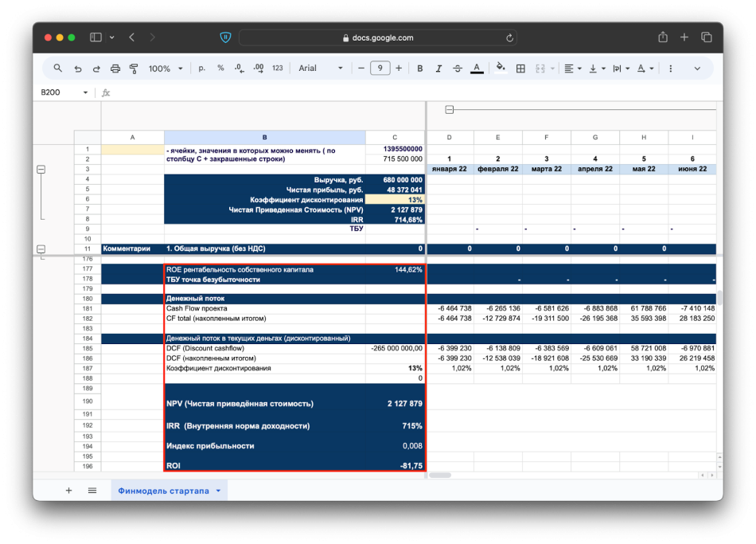The height and width of the screenshot is (544, 756).
Task: Open the Финмодель стартапа sheet tab
Action: (x=163, y=491)
